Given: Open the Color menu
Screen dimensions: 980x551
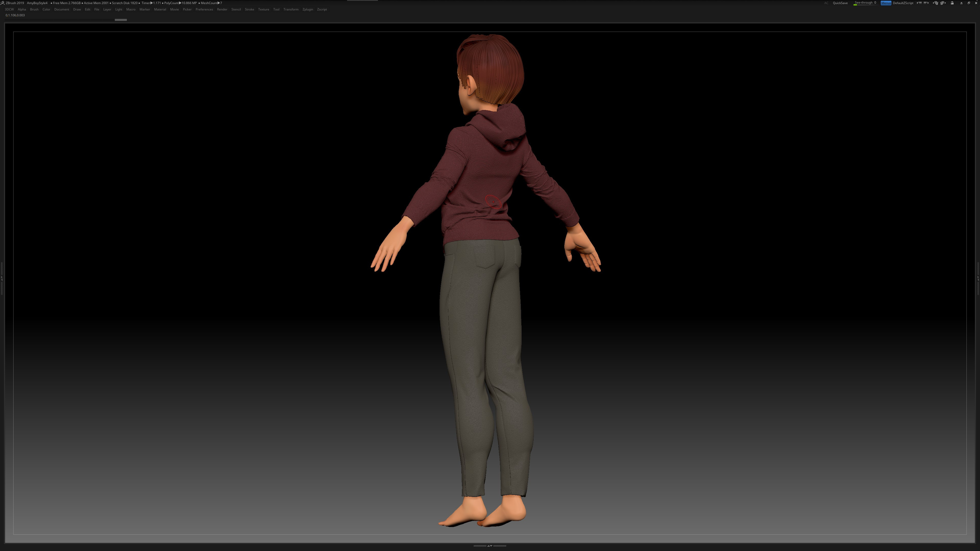Looking at the screenshot, I should (46, 9).
